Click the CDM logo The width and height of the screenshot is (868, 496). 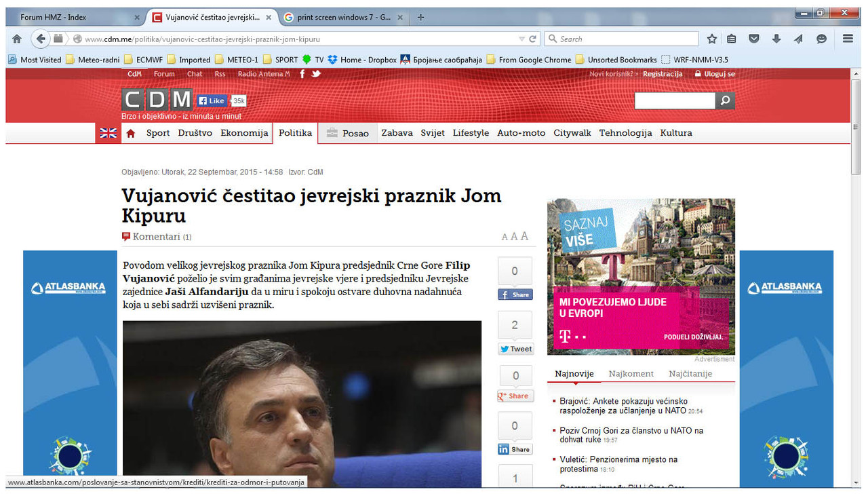click(x=157, y=100)
